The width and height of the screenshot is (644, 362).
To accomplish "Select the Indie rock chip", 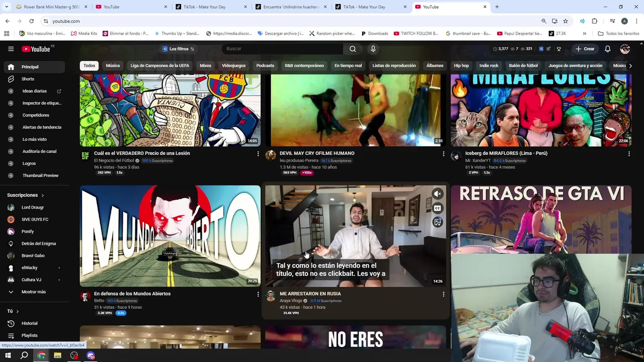I will click(x=489, y=66).
